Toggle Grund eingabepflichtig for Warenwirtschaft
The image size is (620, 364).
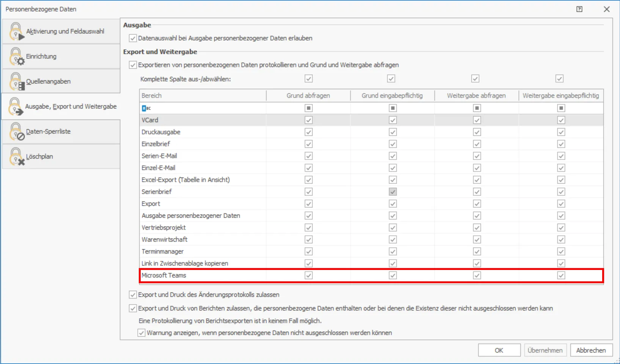tap(393, 240)
